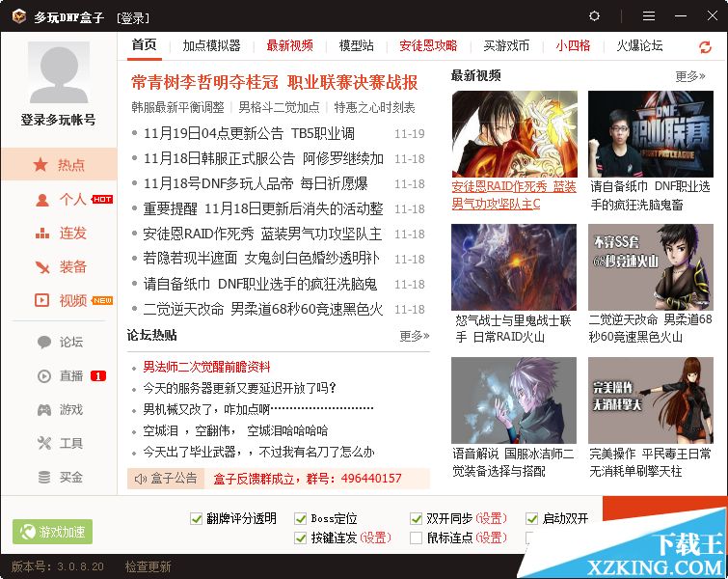
Task: Toggle Boss定位 checkbox
Action: [301, 518]
